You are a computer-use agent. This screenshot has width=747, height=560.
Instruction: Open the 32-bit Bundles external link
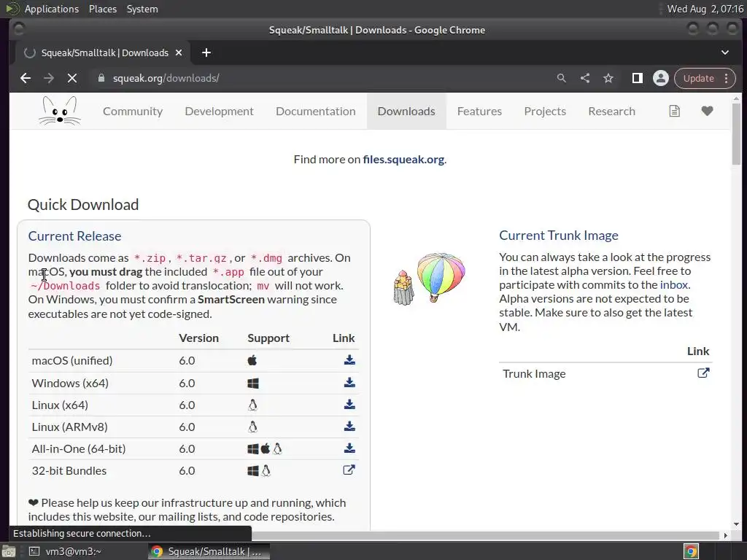pos(349,470)
